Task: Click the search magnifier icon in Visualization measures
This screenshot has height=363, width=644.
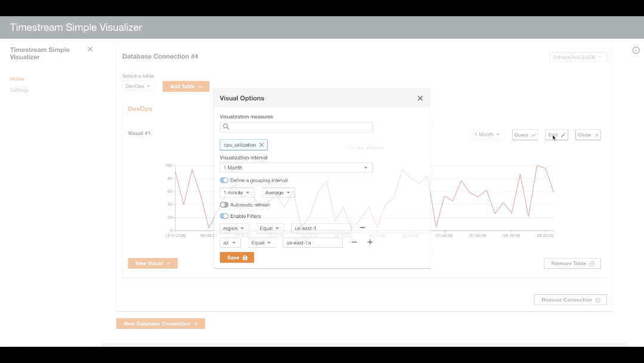Action: click(x=226, y=127)
